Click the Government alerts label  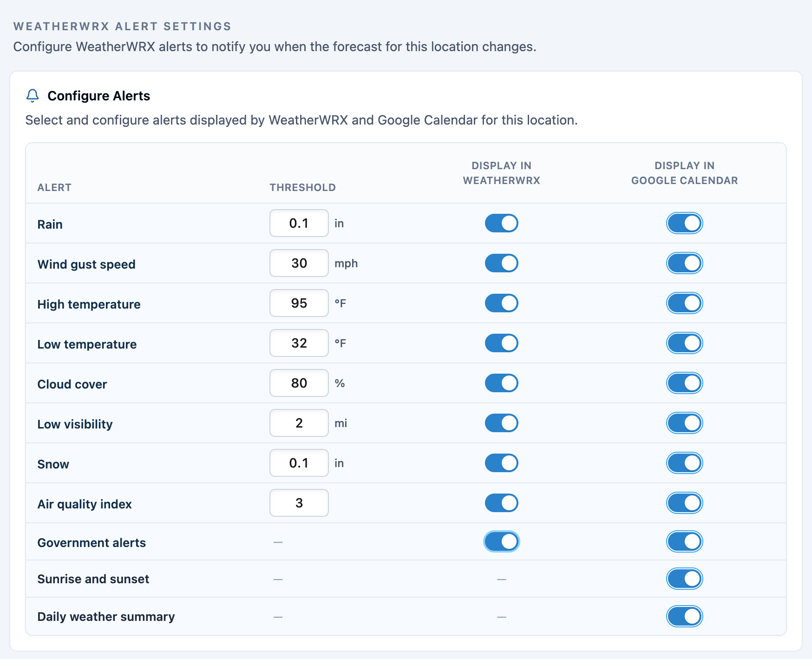click(92, 543)
